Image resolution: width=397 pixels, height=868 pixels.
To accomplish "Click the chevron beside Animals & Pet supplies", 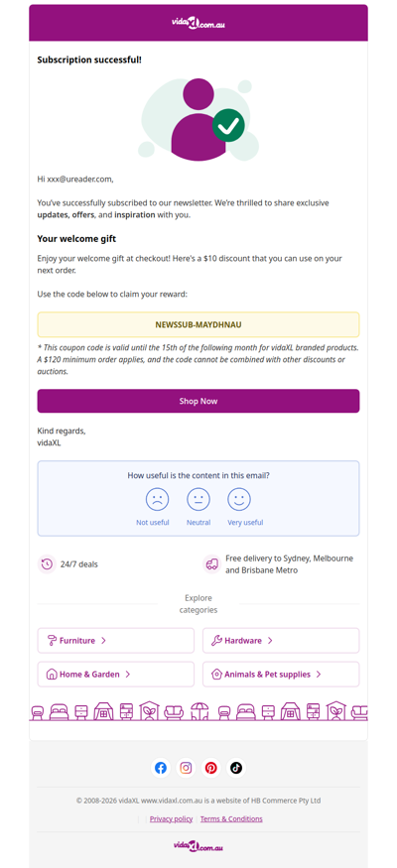I will click(x=319, y=675).
